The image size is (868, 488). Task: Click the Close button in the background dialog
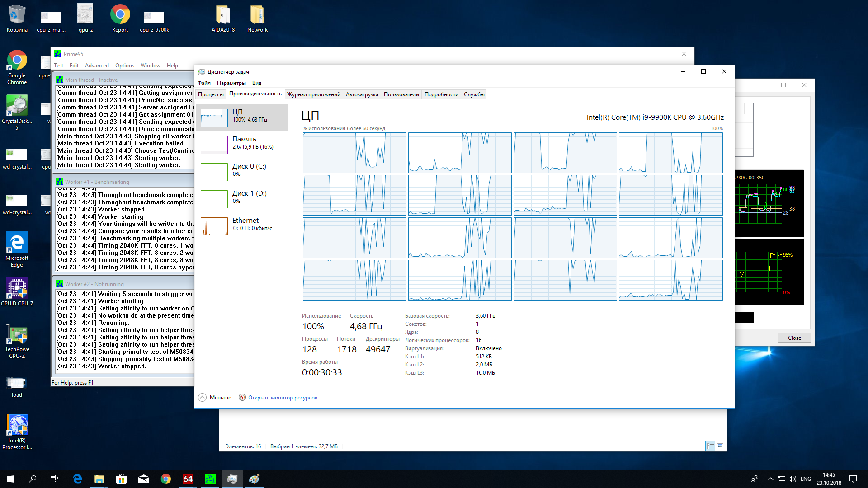794,338
